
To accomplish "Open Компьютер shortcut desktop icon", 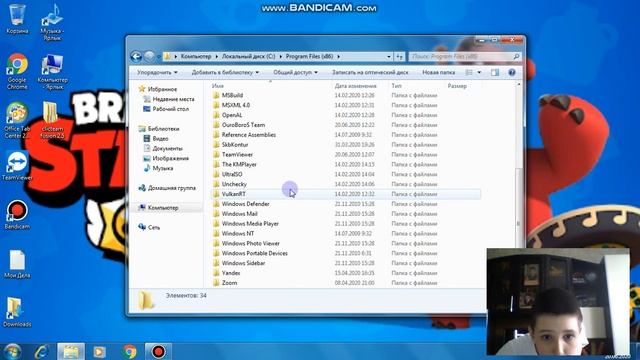I will pyautogui.click(x=52, y=71).
